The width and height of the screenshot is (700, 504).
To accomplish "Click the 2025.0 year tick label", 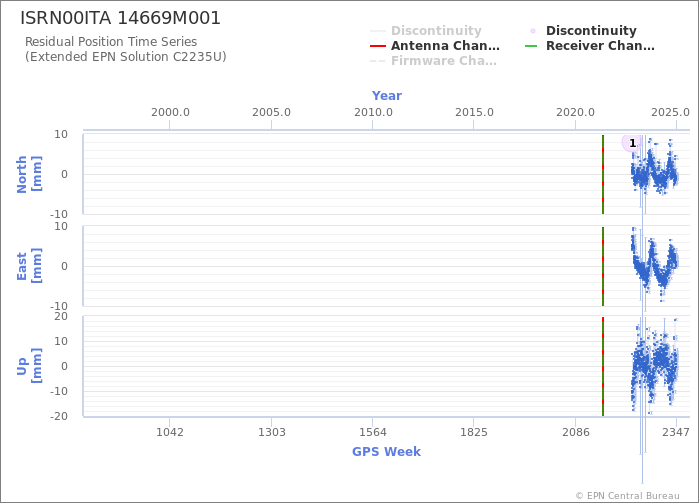I will tap(670, 112).
